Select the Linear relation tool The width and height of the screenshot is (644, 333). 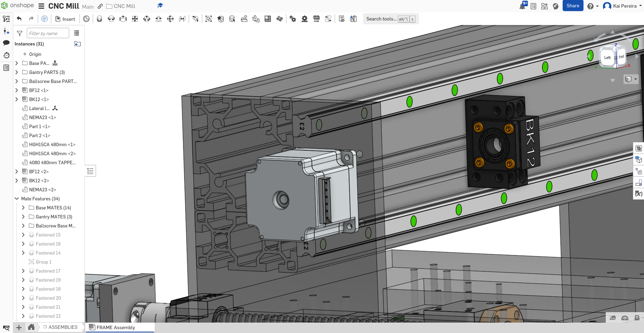328,19
